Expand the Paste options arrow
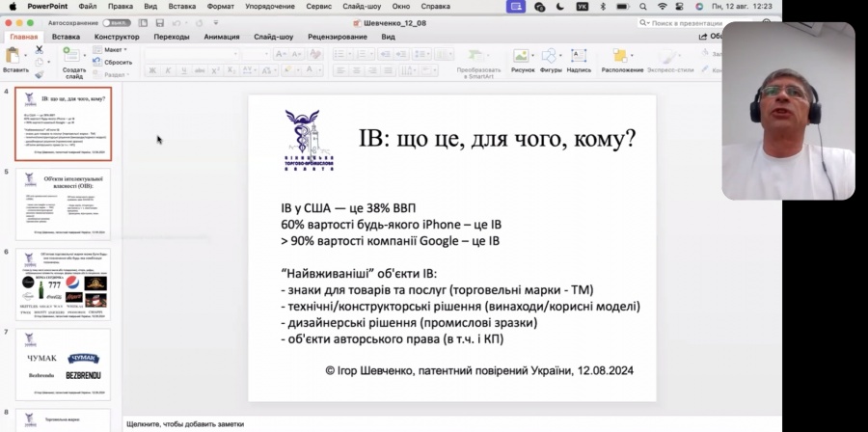This screenshot has width=868, height=432. 25,55
